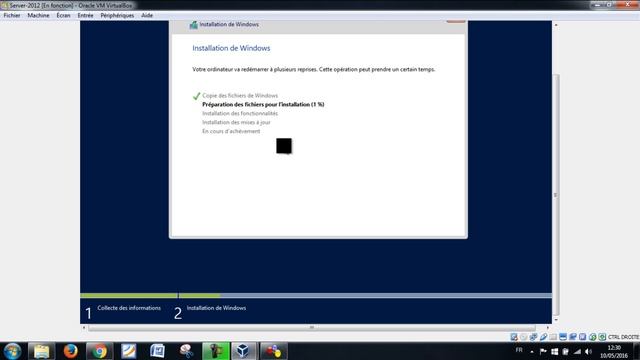The width and height of the screenshot is (640, 360).
Task: Click the USB devices status icon
Action: [x=543, y=337]
